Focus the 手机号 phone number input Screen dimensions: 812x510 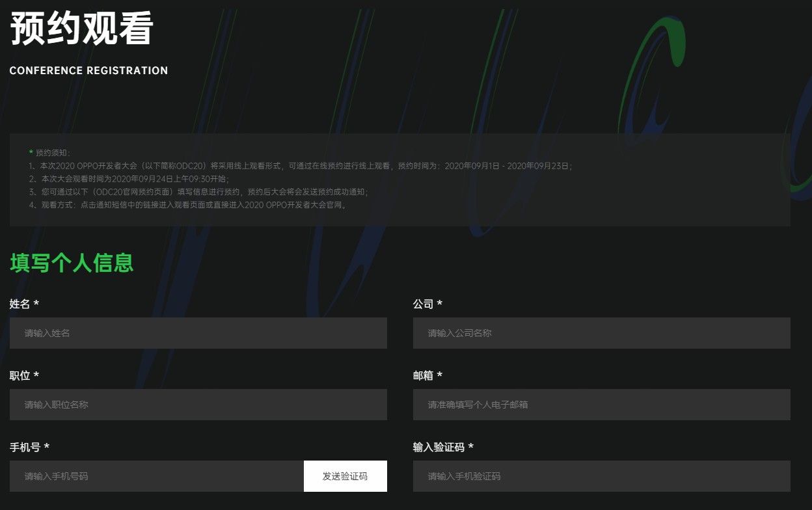tap(157, 476)
